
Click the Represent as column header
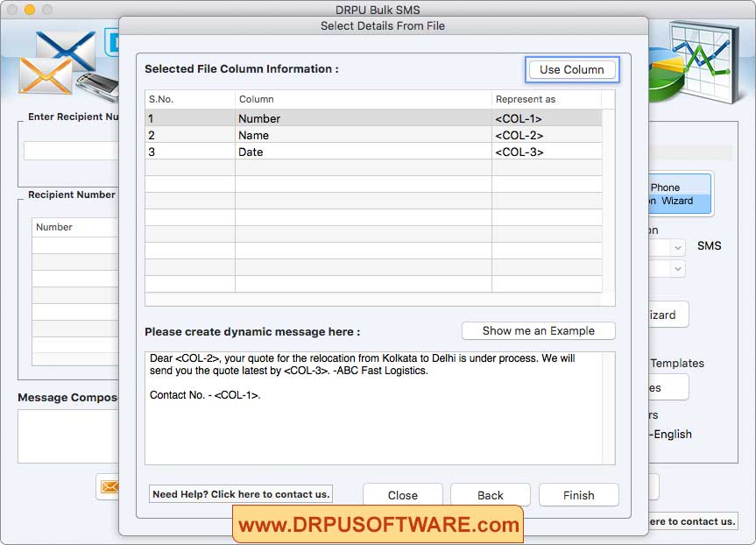(x=547, y=99)
